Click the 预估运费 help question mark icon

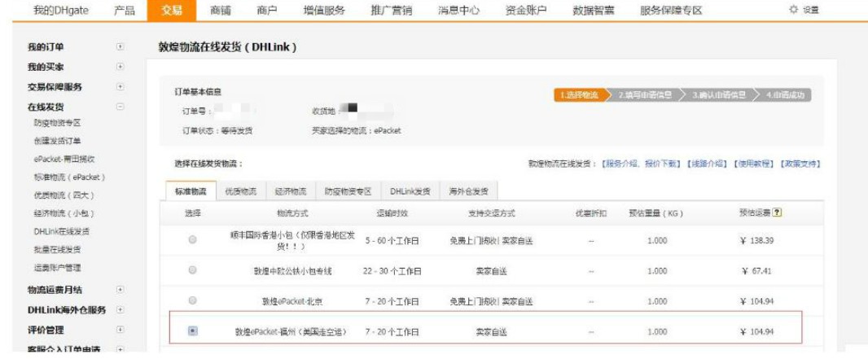pyautogui.click(x=778, y=213)
